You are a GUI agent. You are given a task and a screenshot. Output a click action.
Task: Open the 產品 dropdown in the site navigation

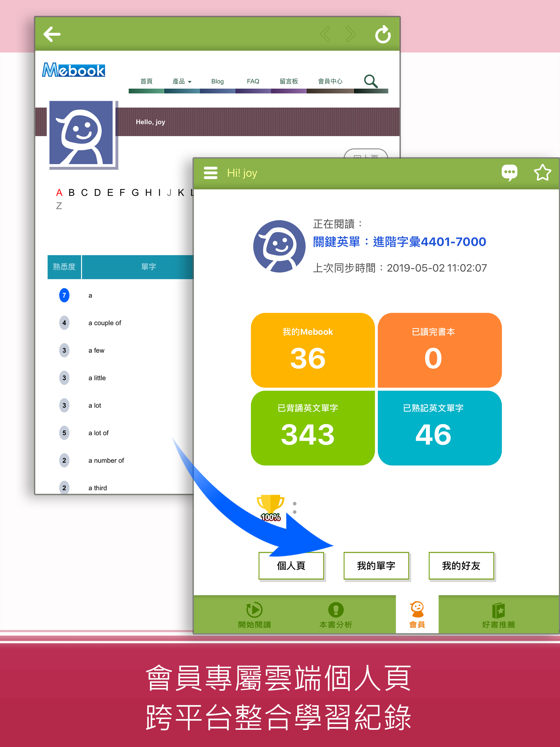(182, 81)
